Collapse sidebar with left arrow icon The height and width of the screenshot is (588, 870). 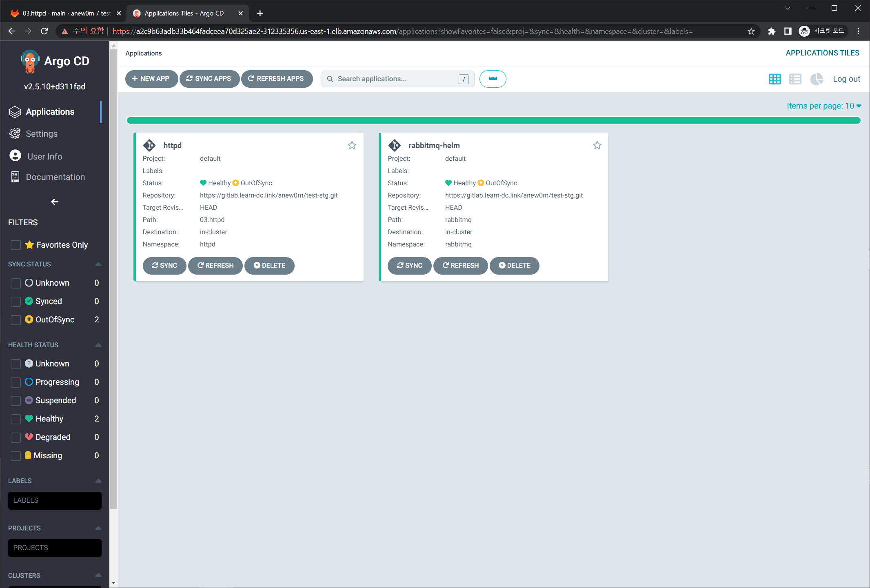click(55, 202)
